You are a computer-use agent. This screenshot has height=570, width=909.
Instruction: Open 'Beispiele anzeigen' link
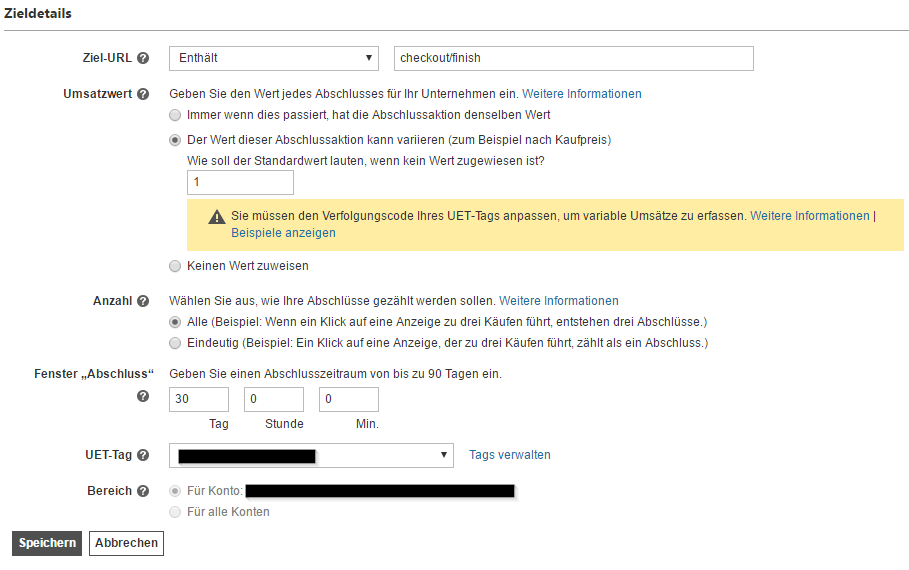pyautogui.click(x=283, y=233)
